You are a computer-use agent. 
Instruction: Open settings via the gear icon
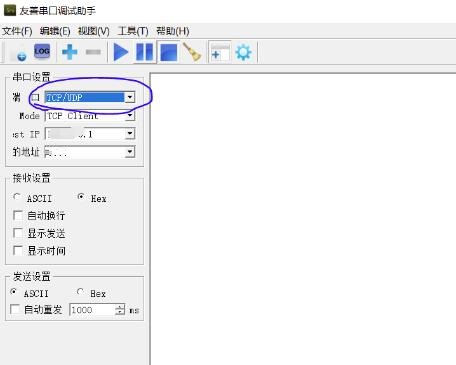243,52
